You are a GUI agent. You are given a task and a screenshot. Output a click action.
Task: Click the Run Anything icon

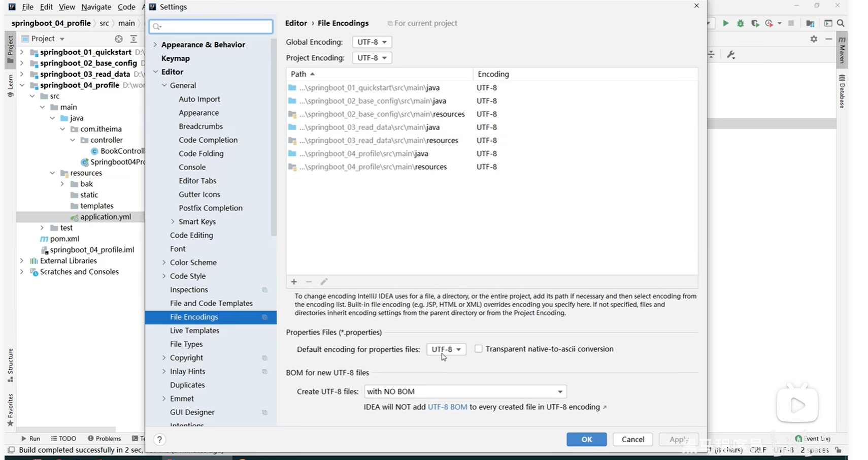pos(828,23)
